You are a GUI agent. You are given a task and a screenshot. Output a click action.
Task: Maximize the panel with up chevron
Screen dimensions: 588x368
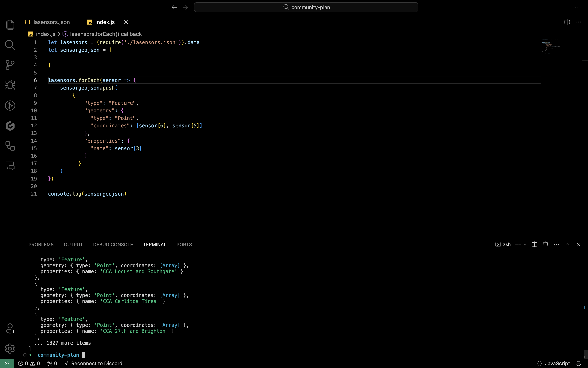point(567,244)
